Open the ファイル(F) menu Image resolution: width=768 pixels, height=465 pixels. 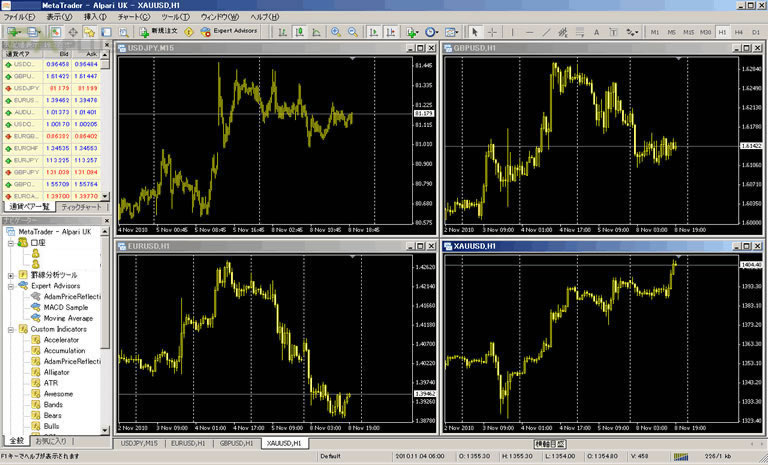coord(20,17)
